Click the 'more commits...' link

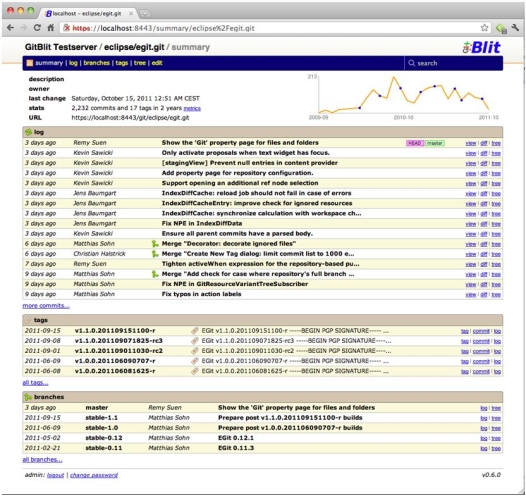pyautogui.click(x=46, y=306)
